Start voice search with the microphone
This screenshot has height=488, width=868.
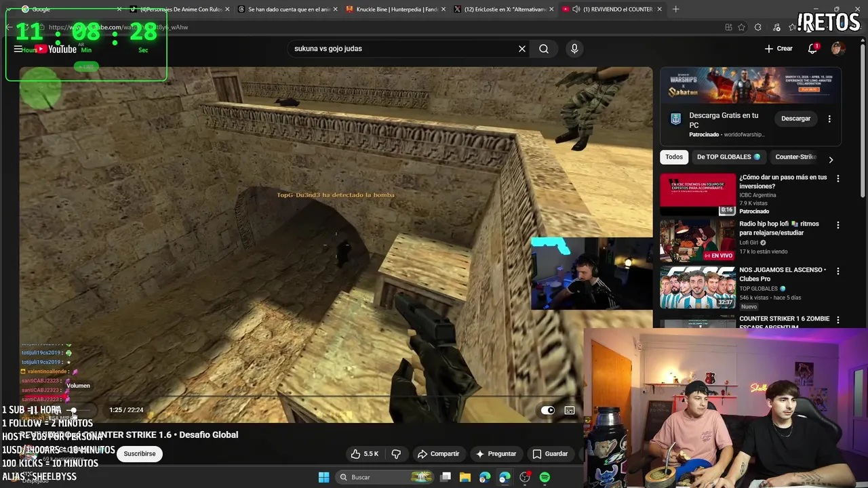574,49
